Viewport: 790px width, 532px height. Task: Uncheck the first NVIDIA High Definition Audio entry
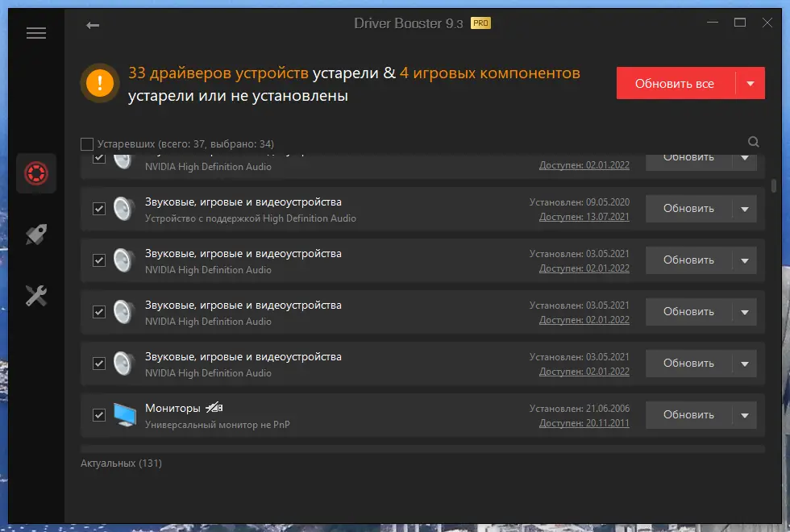(99, 160)
